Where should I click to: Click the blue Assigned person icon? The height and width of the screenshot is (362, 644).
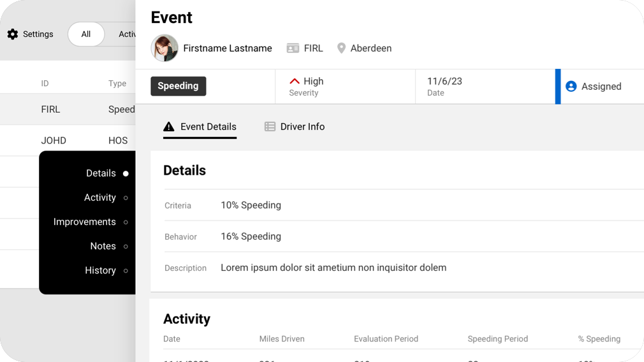[x=571, y=87]
